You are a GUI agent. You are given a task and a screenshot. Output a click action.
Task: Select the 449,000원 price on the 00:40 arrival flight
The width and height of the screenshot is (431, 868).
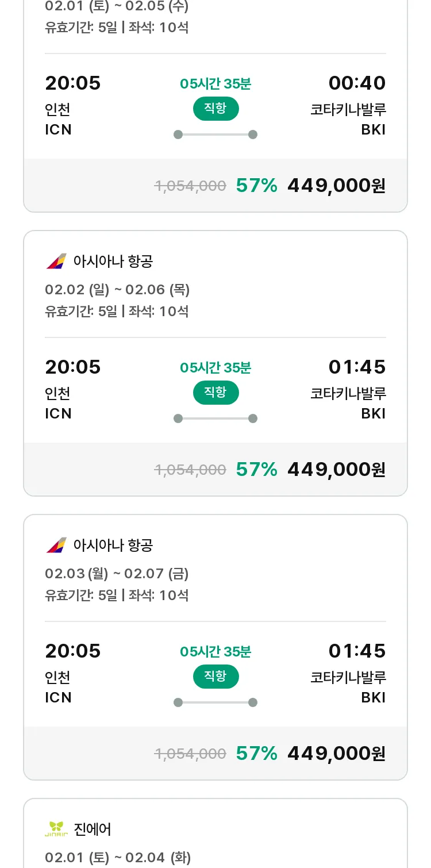click(x=336, y=186)
